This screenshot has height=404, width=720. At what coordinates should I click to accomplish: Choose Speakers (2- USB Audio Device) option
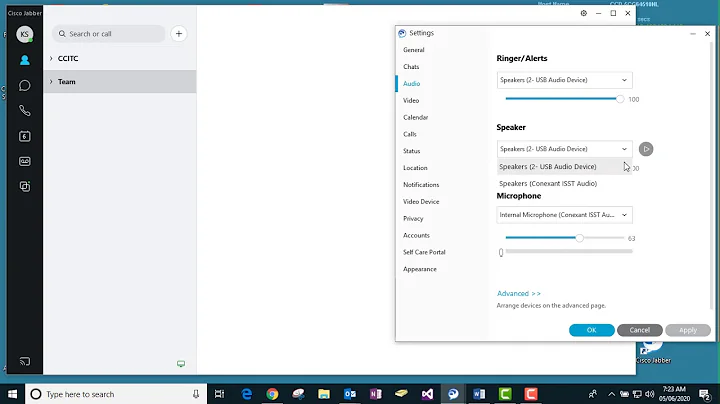(x=564, y=167)
